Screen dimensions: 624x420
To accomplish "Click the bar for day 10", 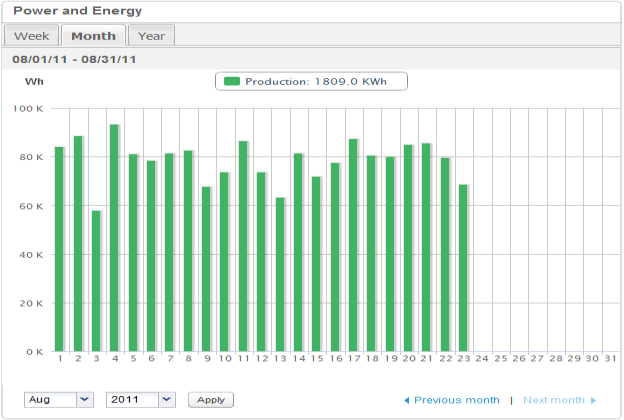I will (x=224, y=262).
